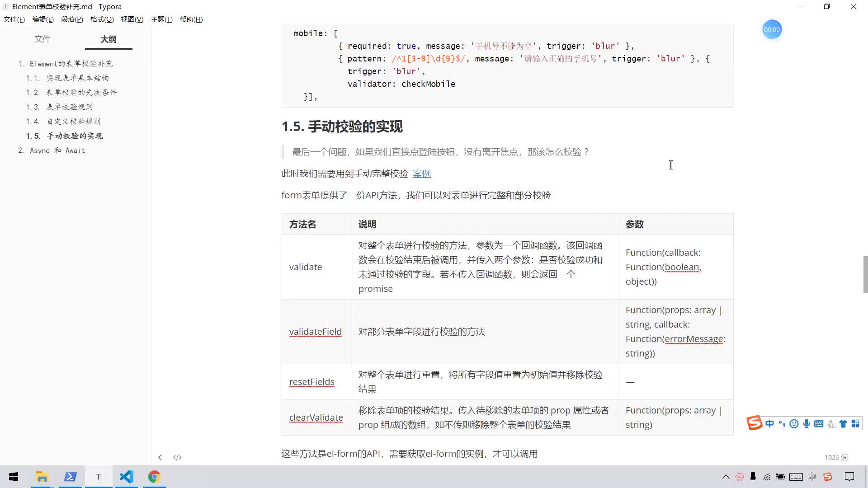Image resolution: width=868 pixels, height=488 pixels.
Task: Toggle punctuation mode on Sogou bar
Action: pos(782,423)
